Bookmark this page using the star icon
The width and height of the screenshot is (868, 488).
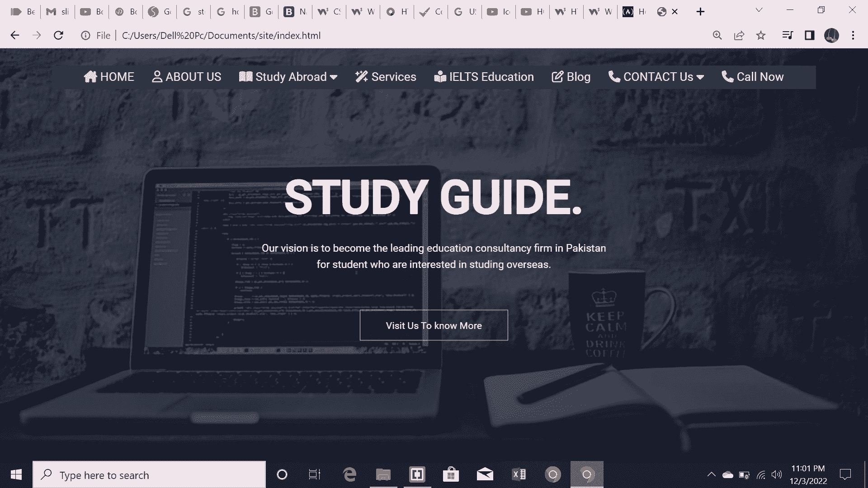[761, 35]
